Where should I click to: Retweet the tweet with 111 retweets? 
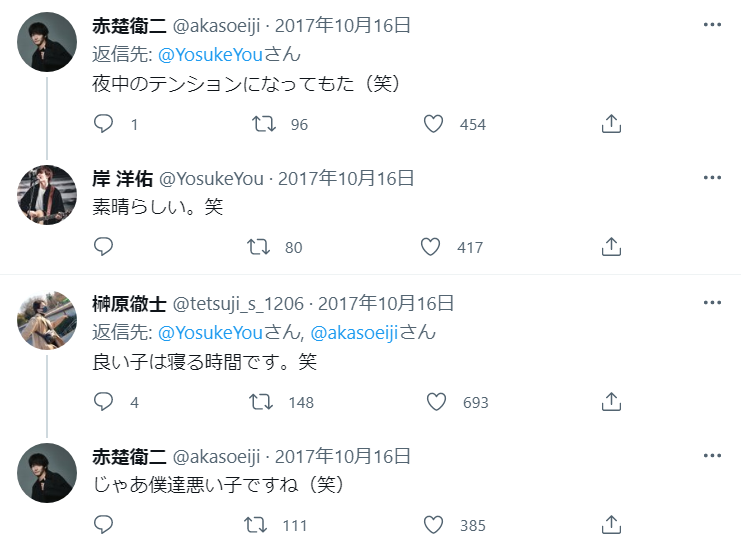[x=255, y=525]
